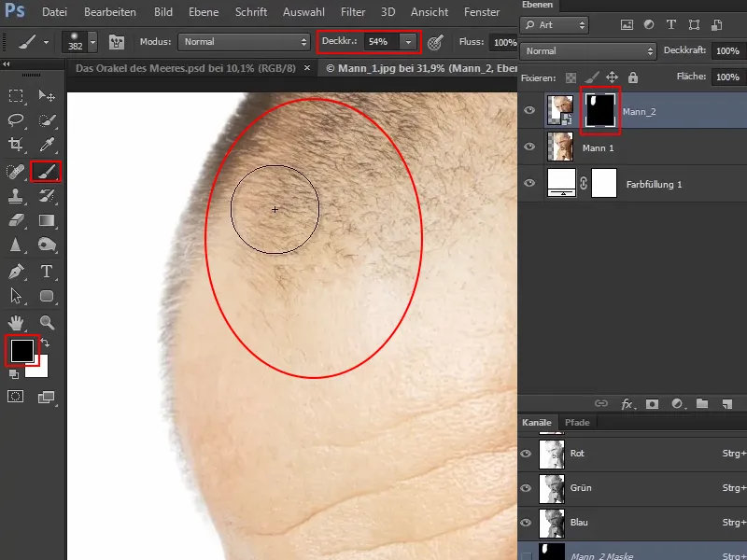Switch to the Pfade tab
This screenshot has width=747, height=560.
click(x=577, y=423)
